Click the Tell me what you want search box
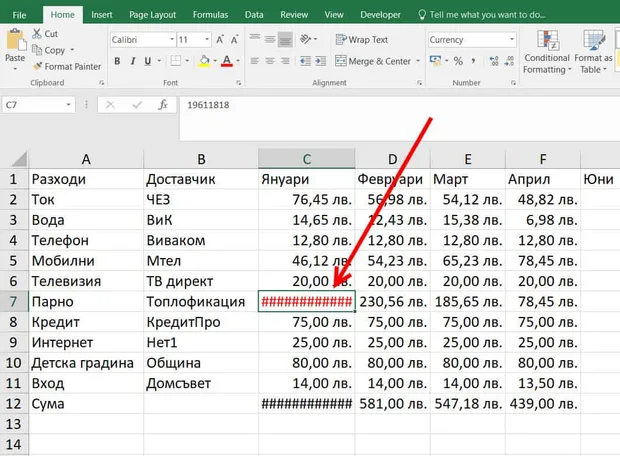The height and width of the screenshot is (456, 620). click(x=482, y=15)
